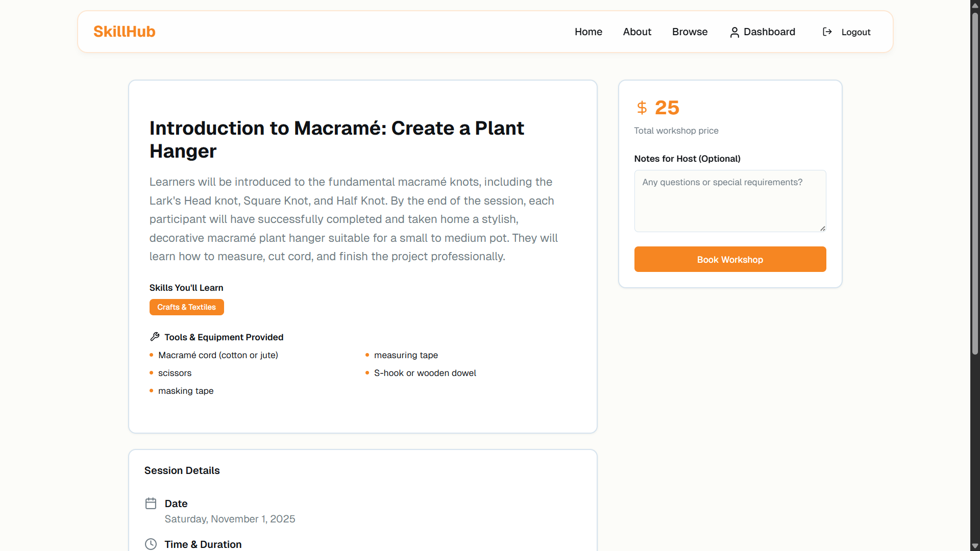
Task: Click the clock Time & Duration icon
Action: 151,544
